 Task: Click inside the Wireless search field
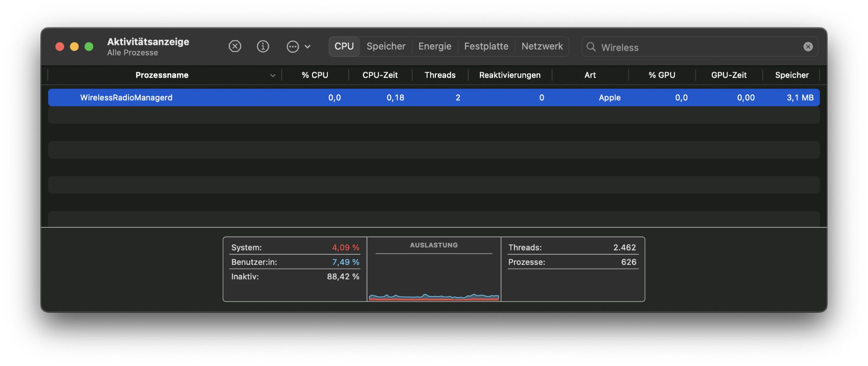pos(694,47)
